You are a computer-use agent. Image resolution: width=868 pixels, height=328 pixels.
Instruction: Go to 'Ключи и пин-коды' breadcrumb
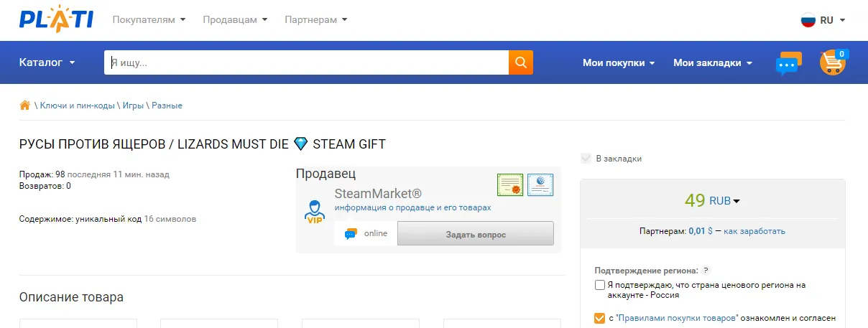coord(78,106)
